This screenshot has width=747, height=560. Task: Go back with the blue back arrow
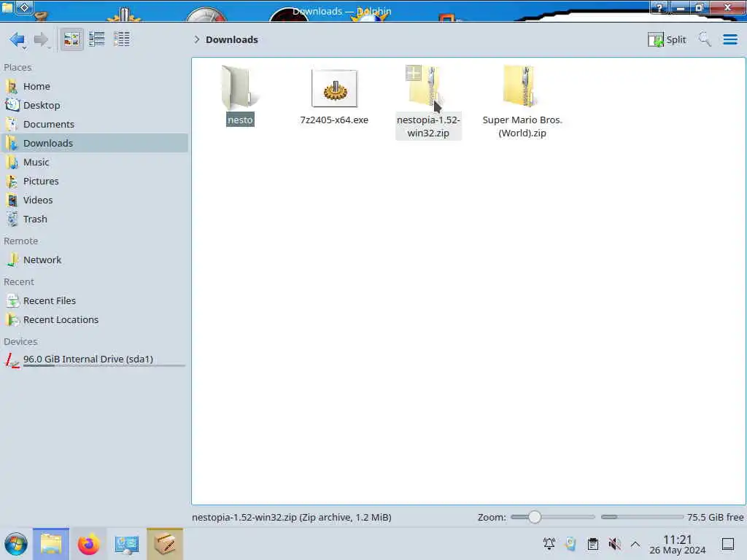point(18,39)
